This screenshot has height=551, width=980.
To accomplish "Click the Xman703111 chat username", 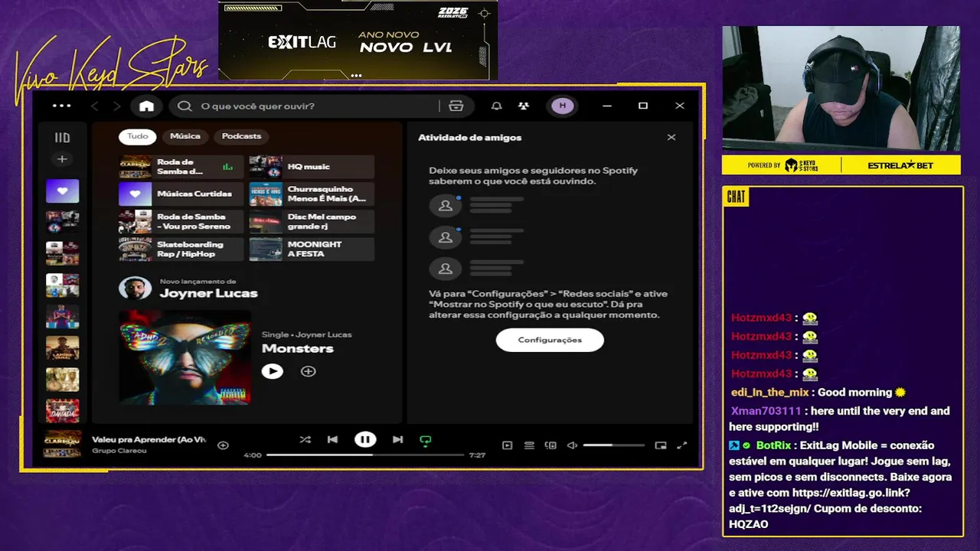I will 766,411.
